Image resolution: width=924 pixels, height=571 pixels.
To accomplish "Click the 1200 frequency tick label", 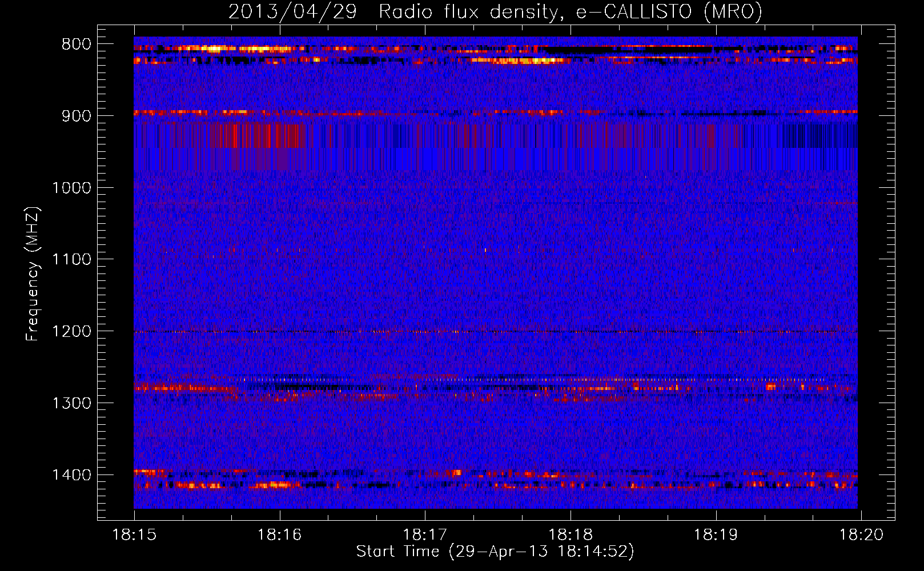I will pyautogui.click(x=71, y=332).
